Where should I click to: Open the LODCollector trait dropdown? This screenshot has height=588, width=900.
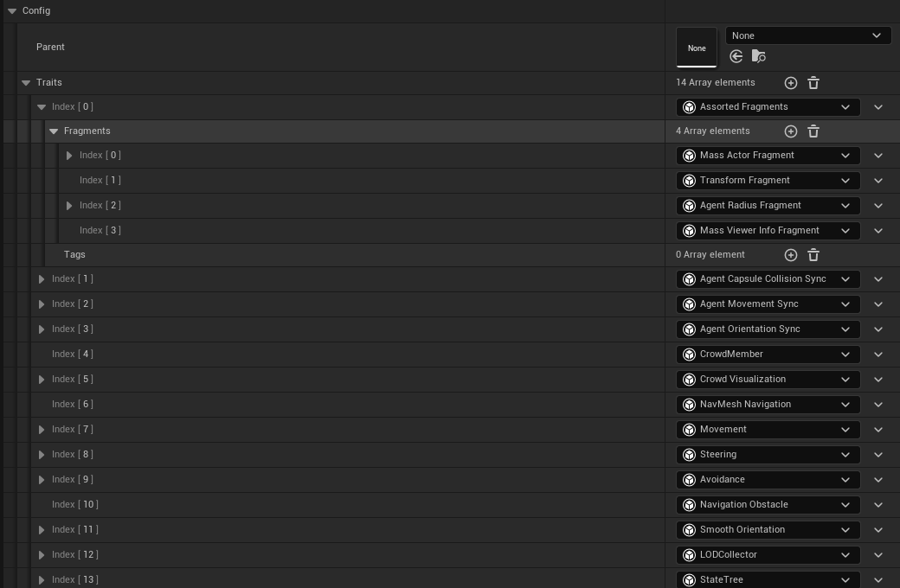click(768, 555)
